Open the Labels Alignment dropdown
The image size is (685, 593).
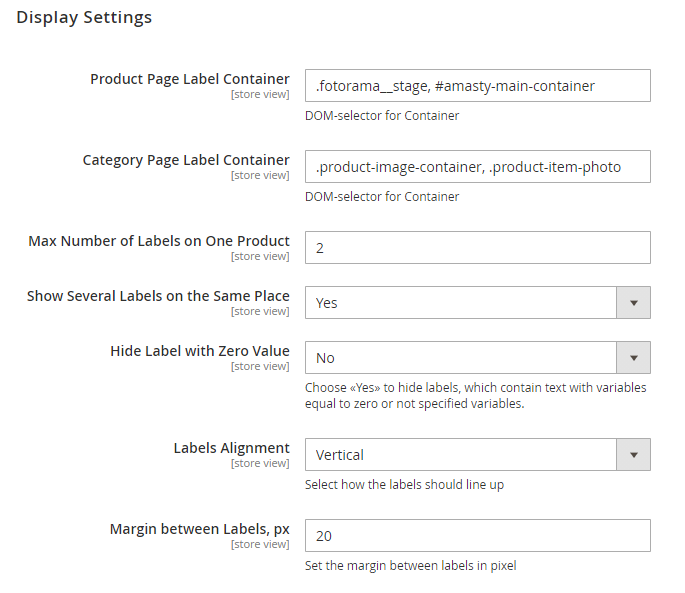461,455
